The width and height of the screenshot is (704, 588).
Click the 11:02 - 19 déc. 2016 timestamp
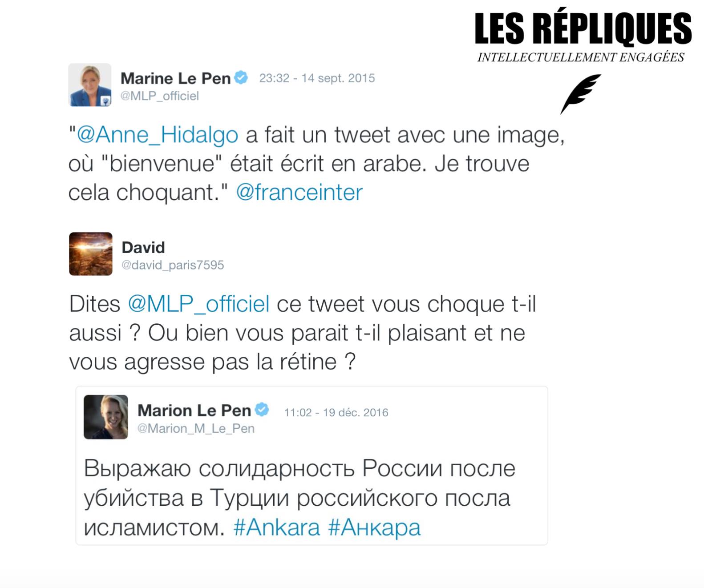click(x=336, y=413)
